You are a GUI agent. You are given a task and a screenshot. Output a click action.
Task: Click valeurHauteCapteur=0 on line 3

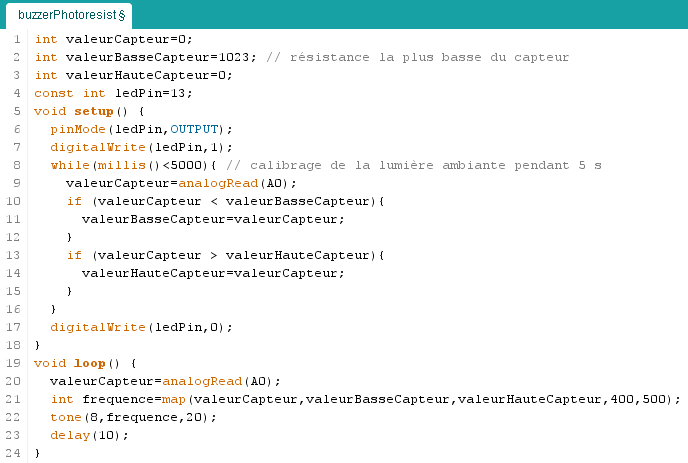[133, 75]
